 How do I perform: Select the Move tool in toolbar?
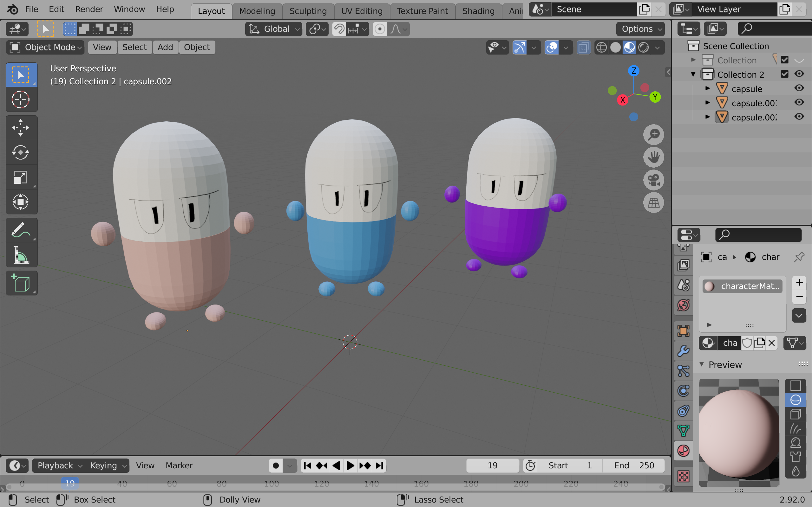21,128
